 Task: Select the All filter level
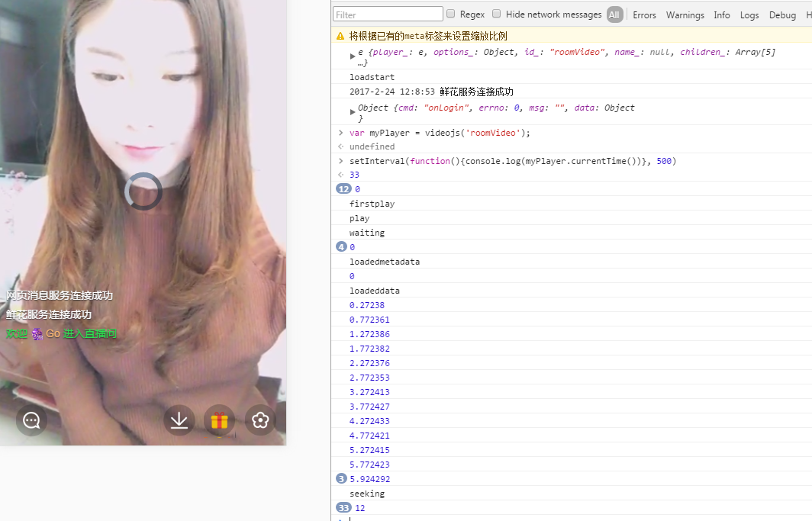point(614,14)
